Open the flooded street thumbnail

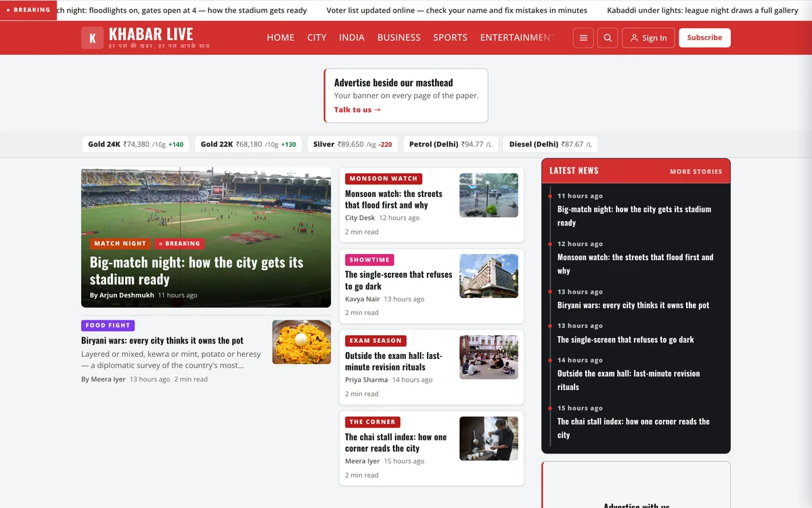489,195
